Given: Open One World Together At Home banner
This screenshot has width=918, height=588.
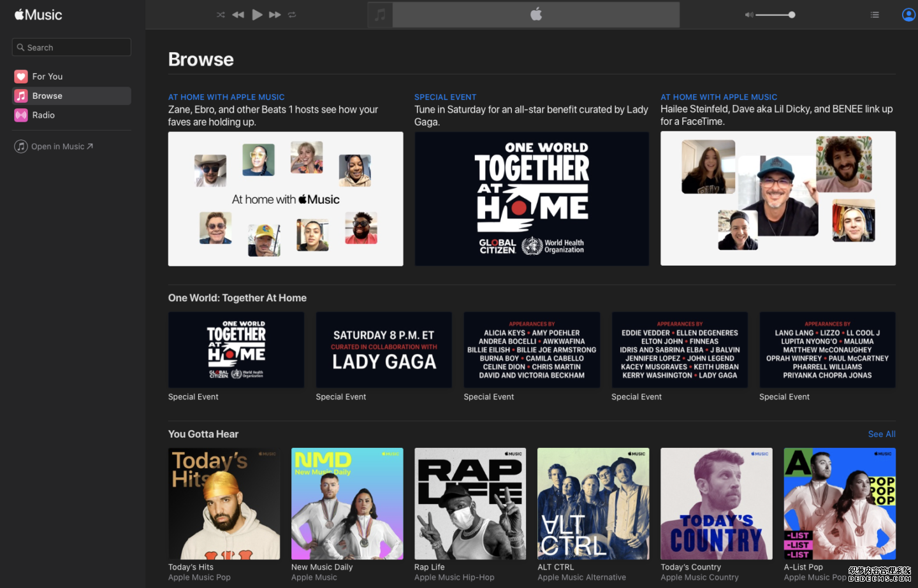Looking at the screenshot, I should (x=532, y=199).
